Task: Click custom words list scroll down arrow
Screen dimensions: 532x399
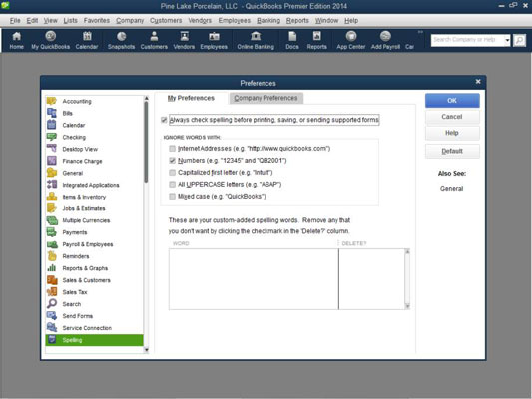Action: pos(407,306)
